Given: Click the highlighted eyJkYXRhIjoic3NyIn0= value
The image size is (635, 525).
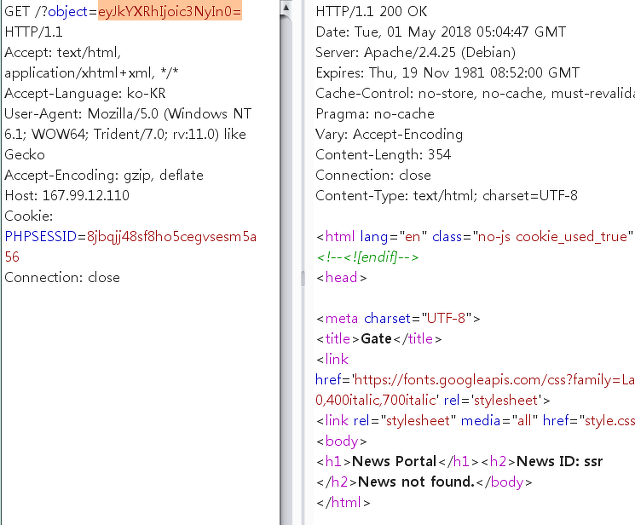Looking at the screenshot, I should point(170,11).
